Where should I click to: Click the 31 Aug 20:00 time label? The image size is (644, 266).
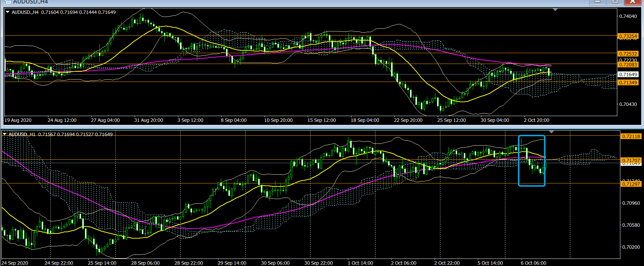149,120
